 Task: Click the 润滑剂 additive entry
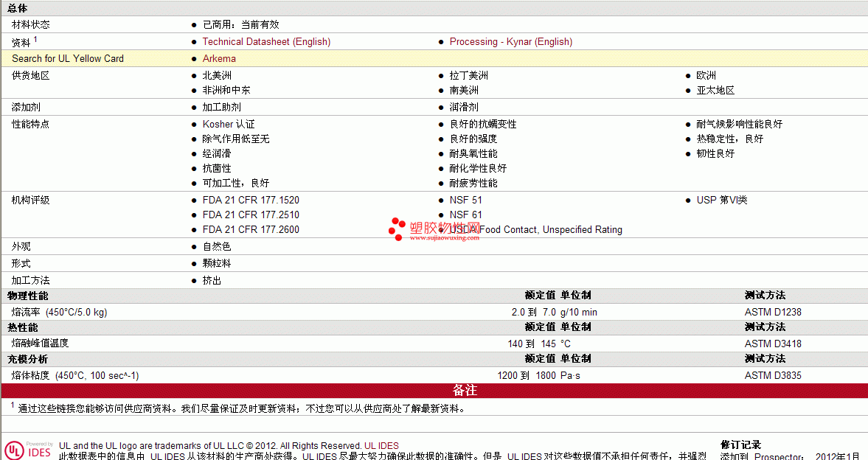pyautogui.click(x=464, y=108)
